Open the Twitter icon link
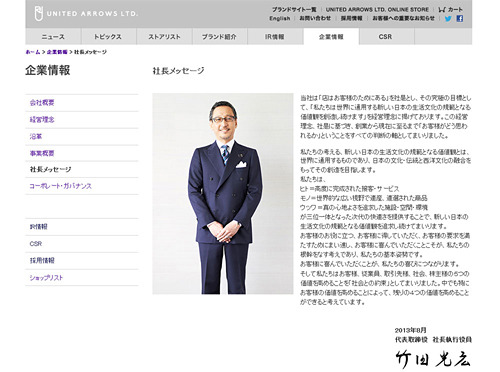500x372 pixels. [x=448, y=19]
